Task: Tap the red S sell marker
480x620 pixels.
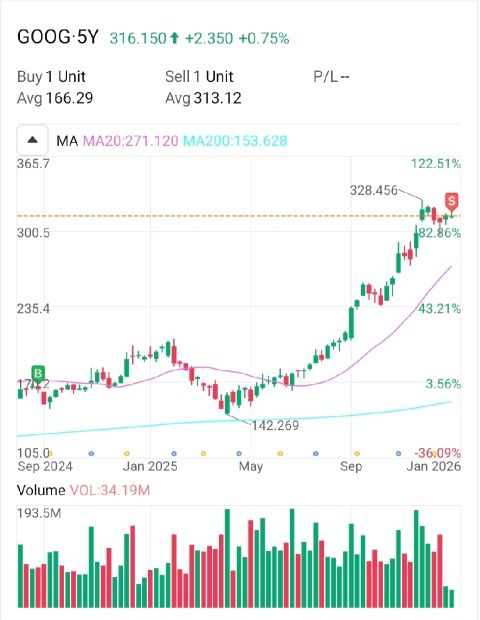Action: click(452, 201)
